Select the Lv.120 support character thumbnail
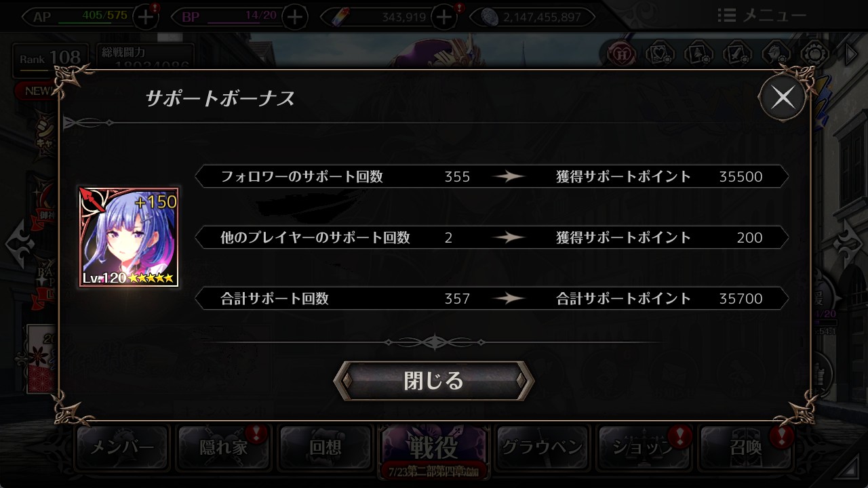This screenshot has width=868, height=488. pos(129,237)
